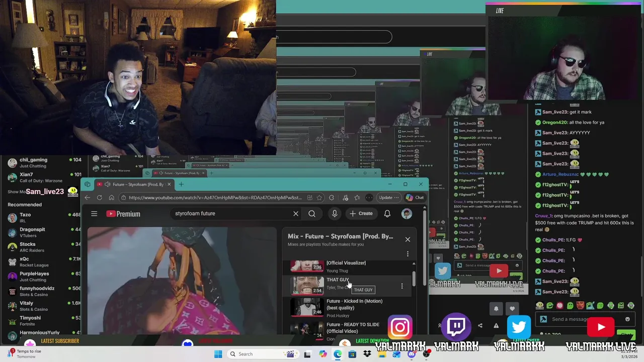Clear the styrofoam future search text
Viewport: 644px width, 362px height.
(x=296, y=214)
